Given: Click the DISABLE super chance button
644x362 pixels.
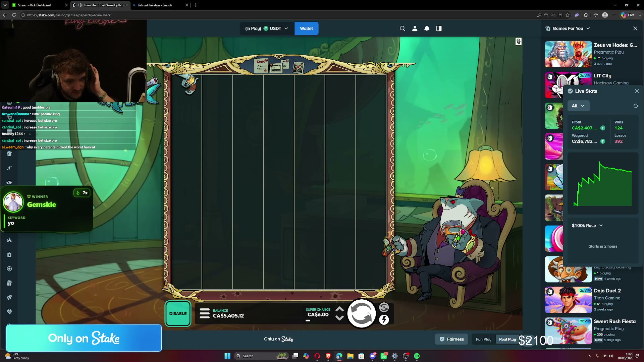Looking at the screenshot, I should click(x=178, y=314).
